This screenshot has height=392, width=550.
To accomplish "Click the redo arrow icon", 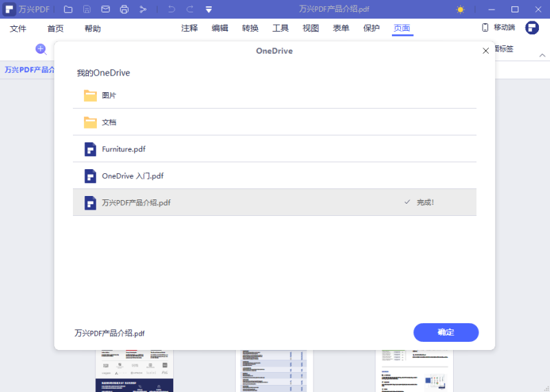I will (190, 10).
